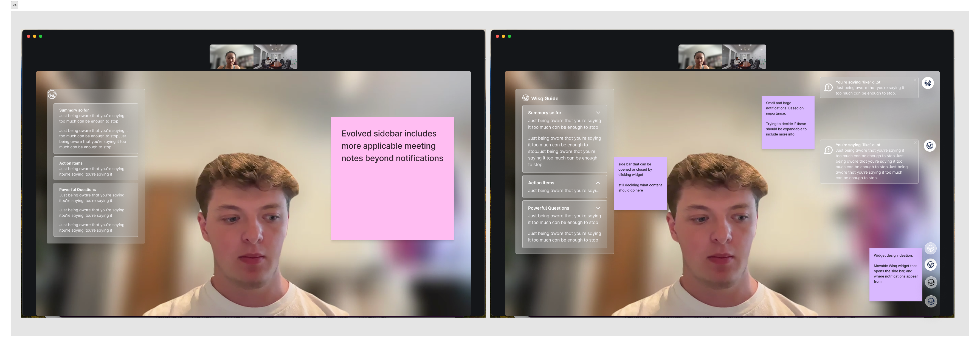Expand the Action Items section chevron
The image size is (980, 347).
point(598,183)
